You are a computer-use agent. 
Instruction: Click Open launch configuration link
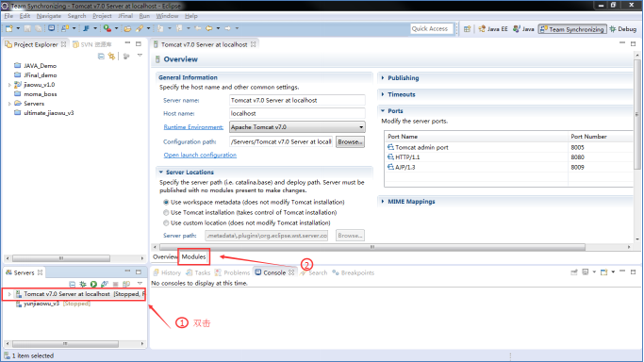(200, 156)
